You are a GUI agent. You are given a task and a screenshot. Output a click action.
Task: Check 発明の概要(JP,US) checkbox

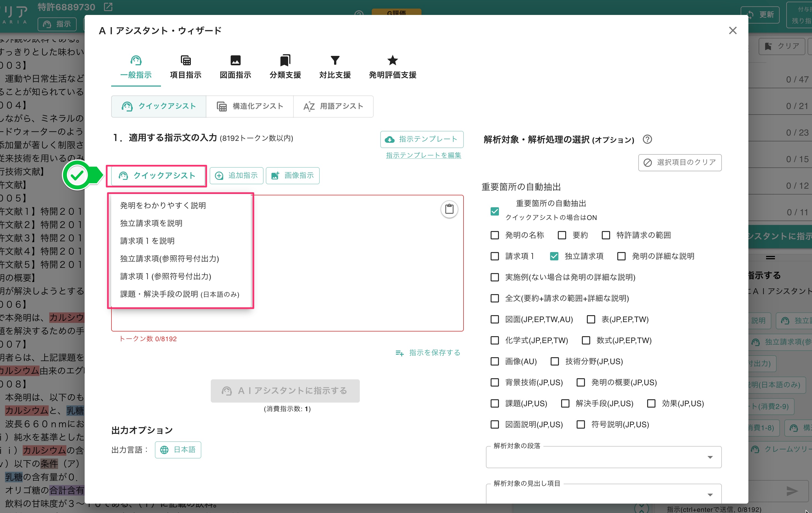(581, 382)
